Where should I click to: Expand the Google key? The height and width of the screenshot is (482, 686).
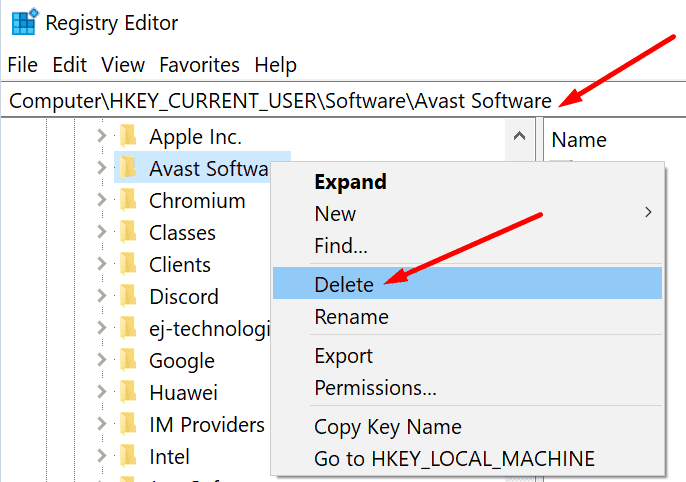click(x=102, y=360)
